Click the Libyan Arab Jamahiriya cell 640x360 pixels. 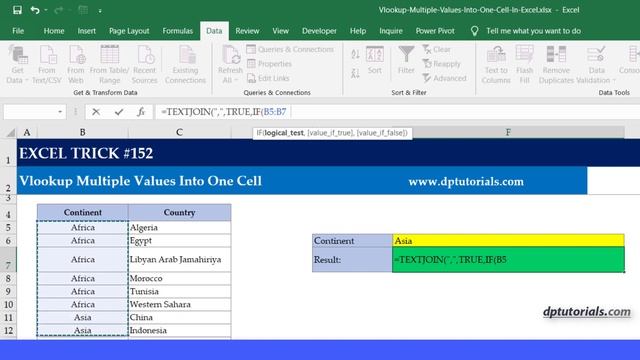coord(180,260)
